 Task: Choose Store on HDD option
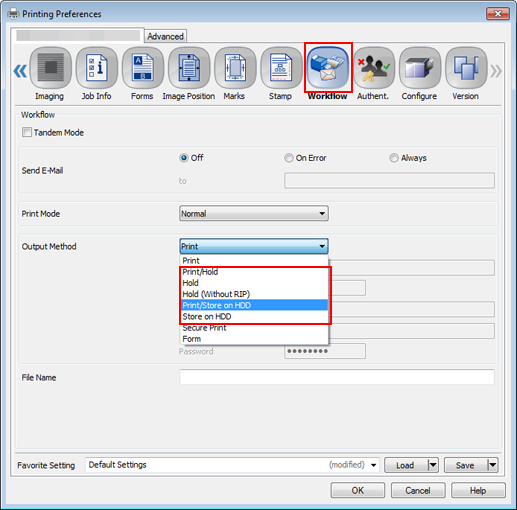(254, 316)
